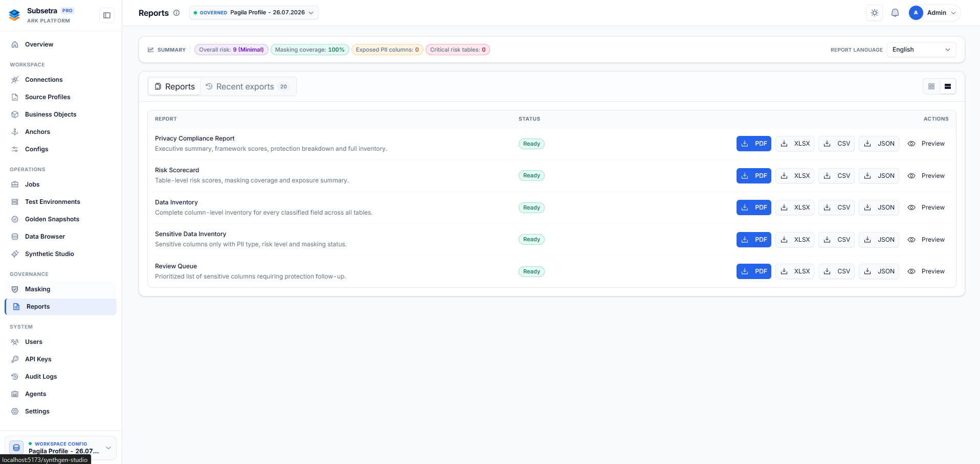Open the Report Language dropdown
This screenshot has height=464, width=980.
(921, 50)
